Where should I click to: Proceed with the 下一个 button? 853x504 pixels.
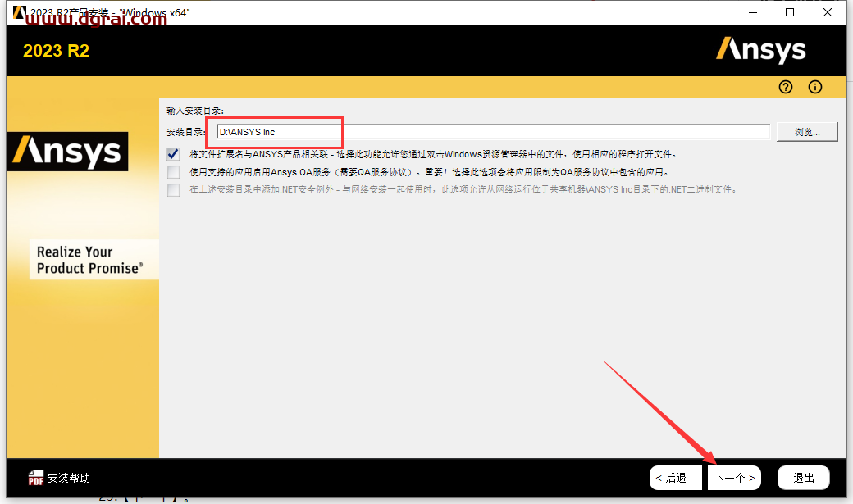(x=734, y=478)
